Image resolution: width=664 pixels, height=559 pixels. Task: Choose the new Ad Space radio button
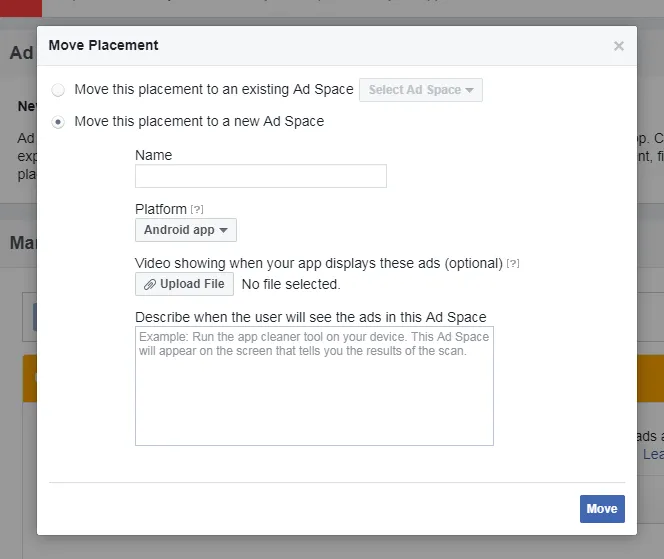pos(58,122)
